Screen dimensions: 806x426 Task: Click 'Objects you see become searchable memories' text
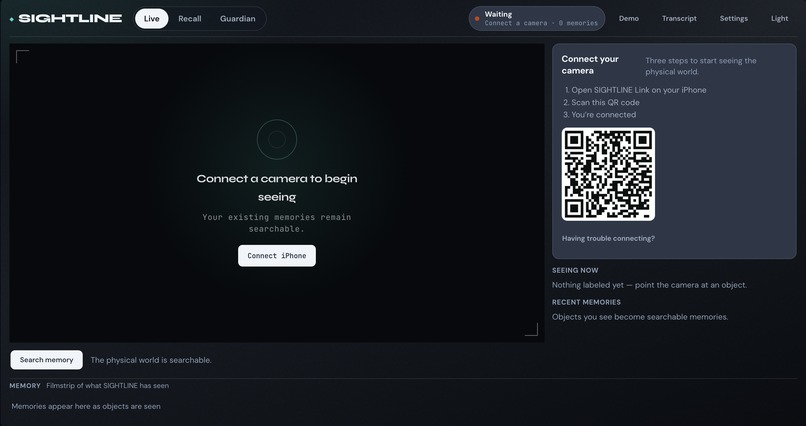(640, 317)
